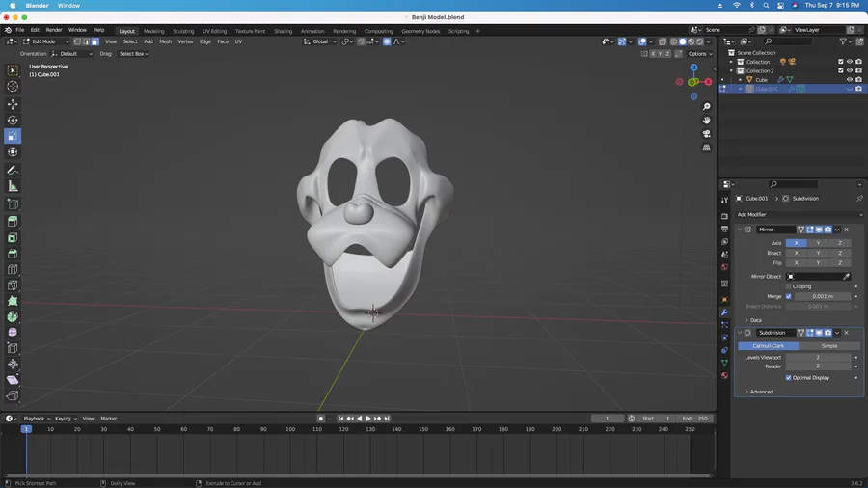Viewport: 868px width, 488px height.
Task: Click the camera view icon in viewport
Action: [707, 134]
